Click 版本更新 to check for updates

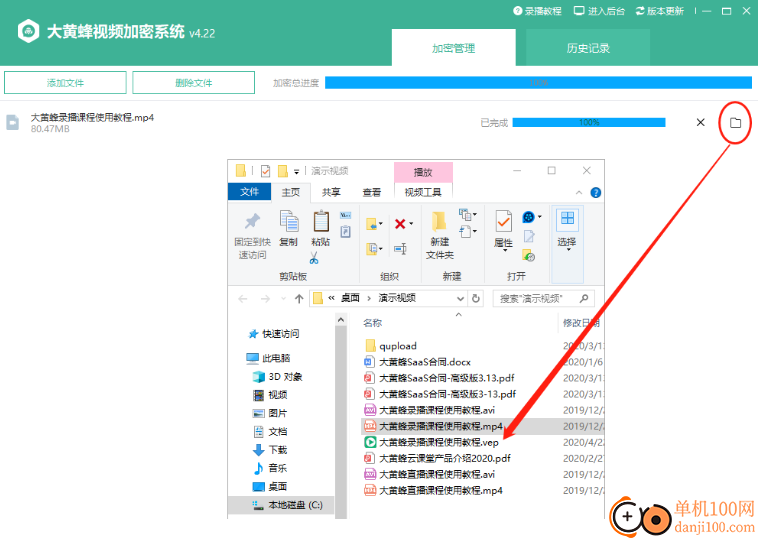point(660,11)
